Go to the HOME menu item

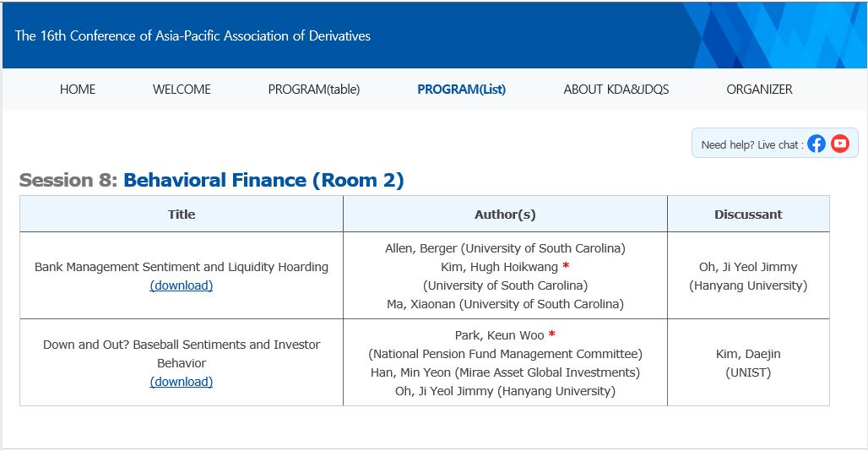tap(78, 89)
